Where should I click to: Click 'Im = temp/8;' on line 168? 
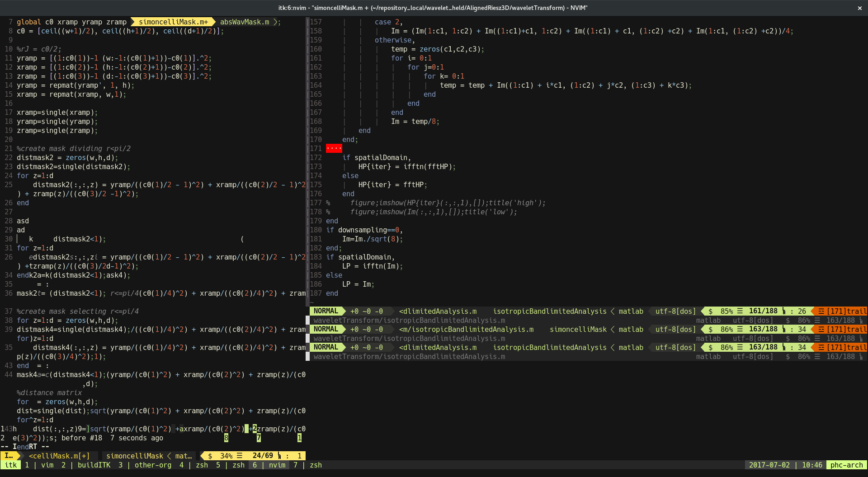pos(415,121)
